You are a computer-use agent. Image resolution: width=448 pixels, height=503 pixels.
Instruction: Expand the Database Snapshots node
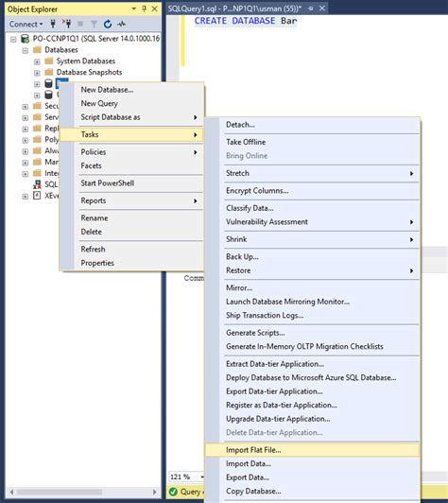click(37, 73)
